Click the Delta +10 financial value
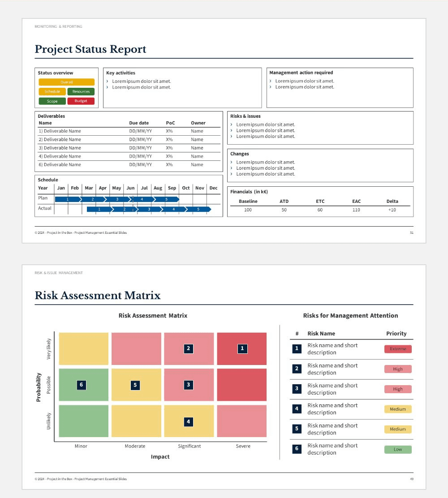Screen dimensions: 448x498 pos(392,210)
